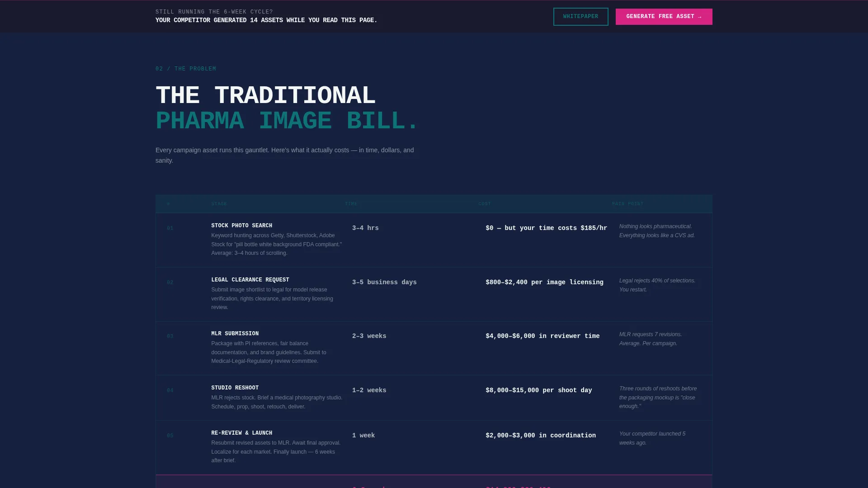Select the 'STOCK PHOTO SEARCH' stage title

tap(242, 226)
